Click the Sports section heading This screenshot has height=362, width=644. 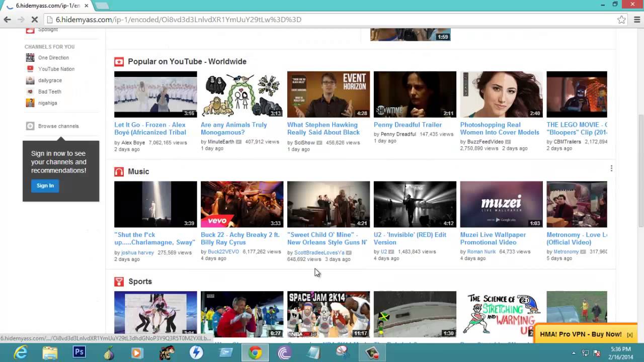[x=140, y=282]
